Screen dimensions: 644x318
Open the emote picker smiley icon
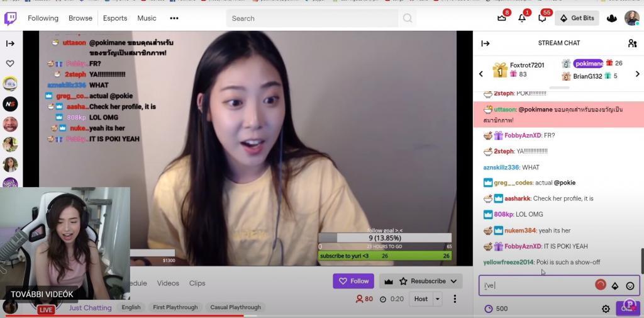coord(630,286)
